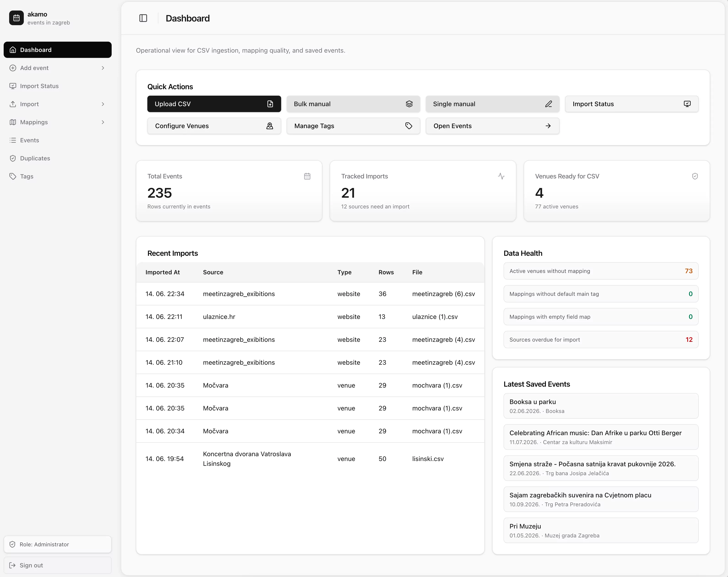Click the Role: Administrator badge
728x577 pixels.
coord(58,544)
